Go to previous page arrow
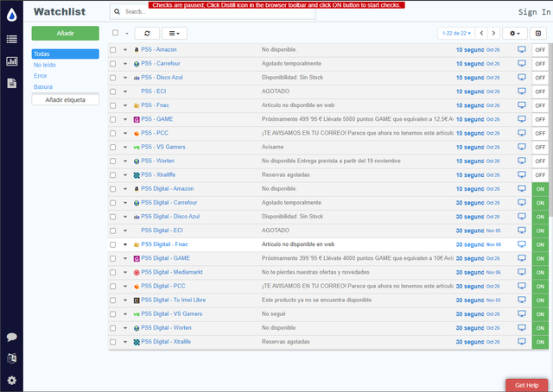The width and height of the screenshot is (553, 392). (481, 33)
